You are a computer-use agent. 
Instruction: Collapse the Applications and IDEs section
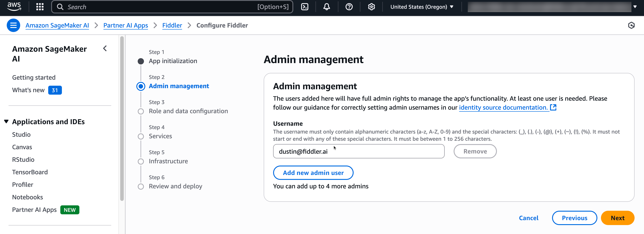(6, 121)
